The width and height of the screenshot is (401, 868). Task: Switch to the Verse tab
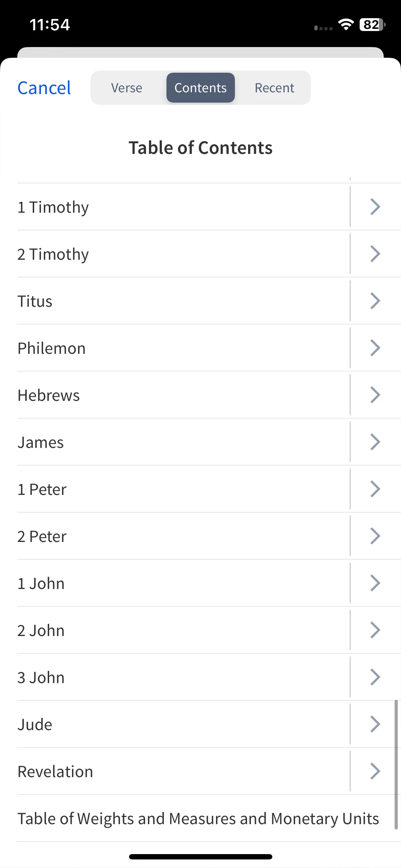click(x=127, y=88)
